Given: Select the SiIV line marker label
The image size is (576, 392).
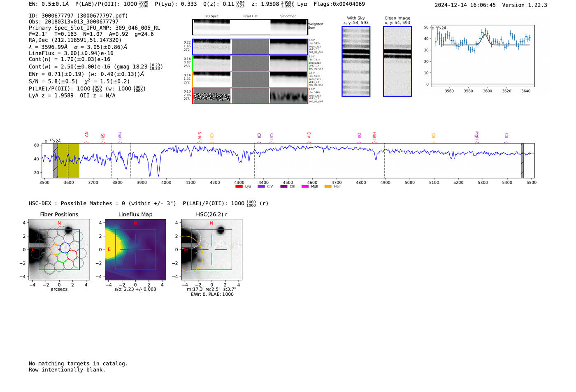Looking at the screenshot, I should pos(200,135).
